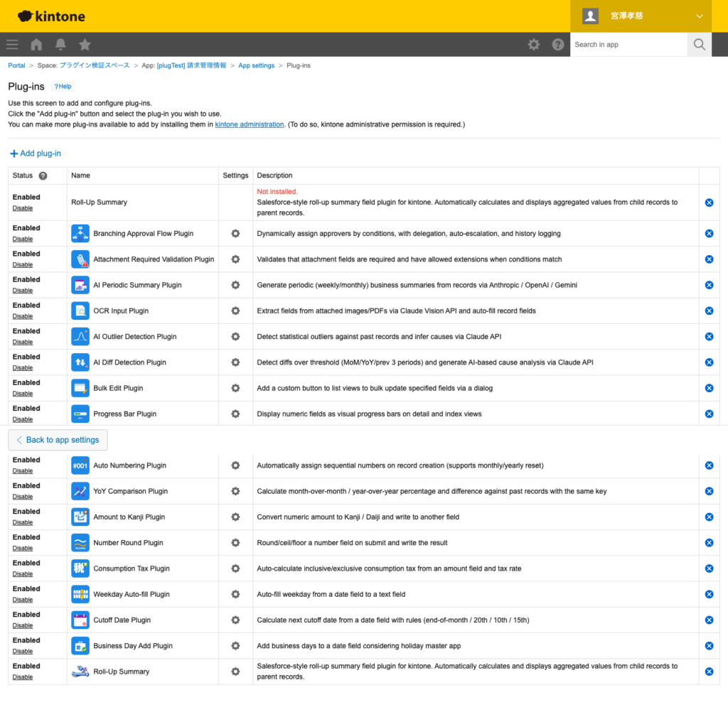Viewport: 728px width, 717px height.
Task: Click the App settings breadcrumb
Action: tap(256, 65)
